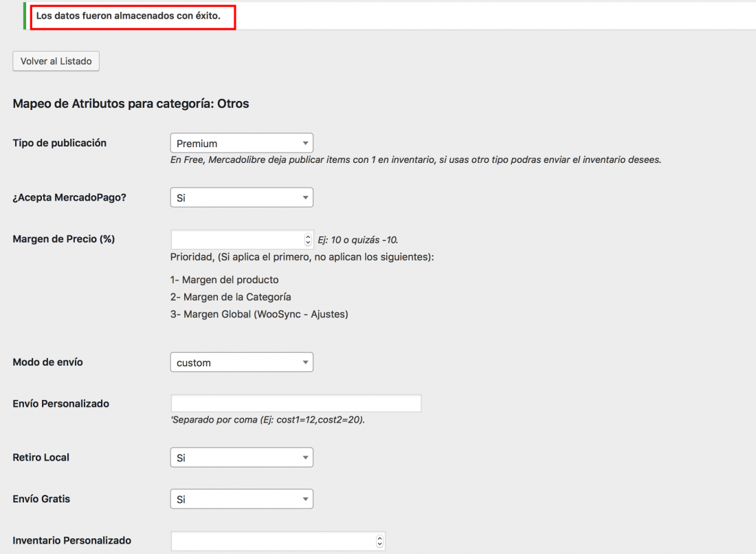Focus the Envío Personalizado text field
This screenshot has height=554, width=756.
[296, 403]
